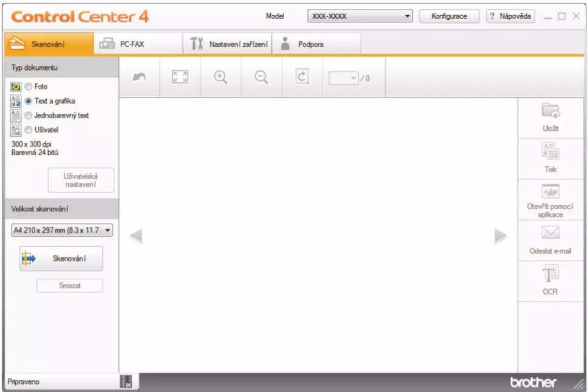Click the Brother logo

pyautogui.click(x=533, y=382)
